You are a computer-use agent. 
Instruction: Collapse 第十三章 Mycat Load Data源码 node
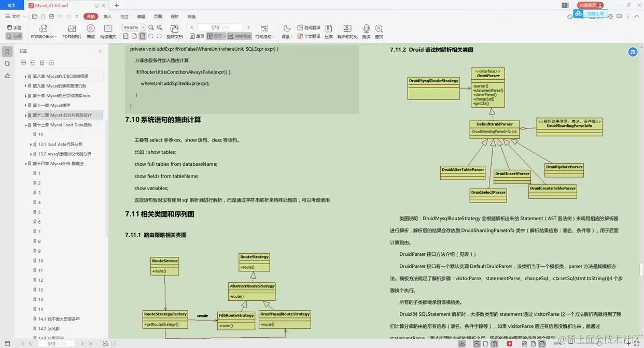click(x=26, y=125)
